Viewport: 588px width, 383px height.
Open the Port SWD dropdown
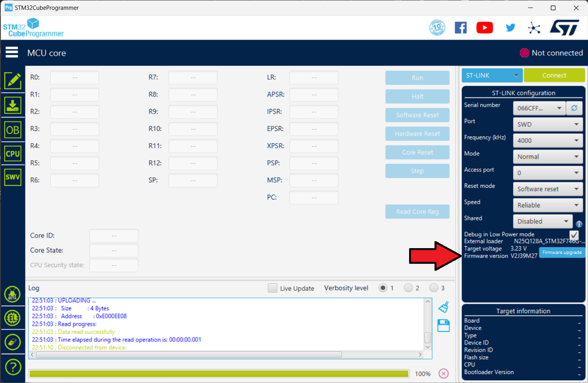(548, 124)
